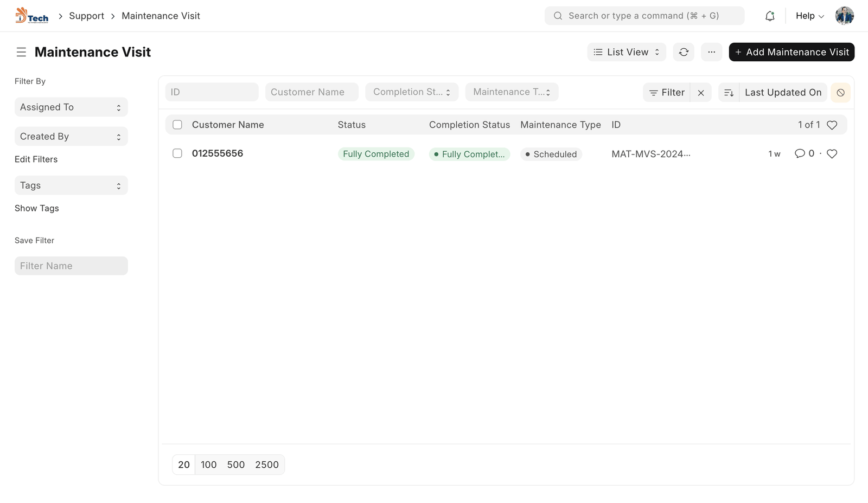Image resolution: width=868 pixels, height=503 pixels.
Task: Click the comment bubble icon in row
Action: (800, 153)
